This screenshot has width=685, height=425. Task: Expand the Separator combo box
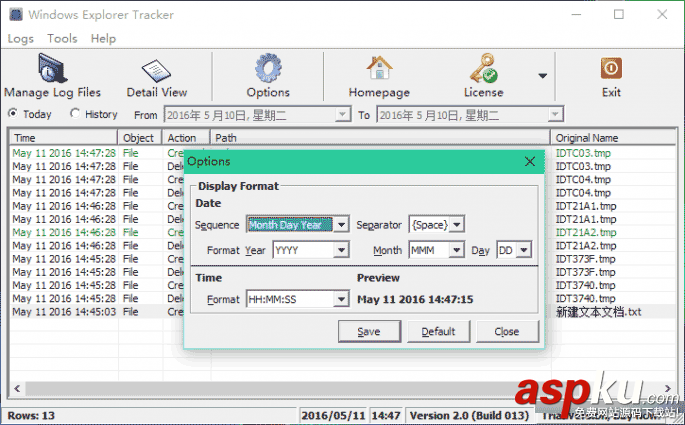pos(457,225)
